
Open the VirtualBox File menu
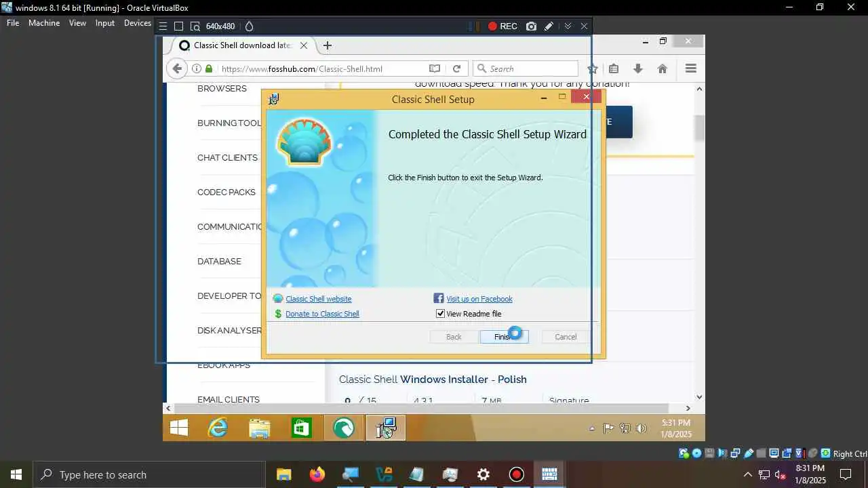point(13,23)
